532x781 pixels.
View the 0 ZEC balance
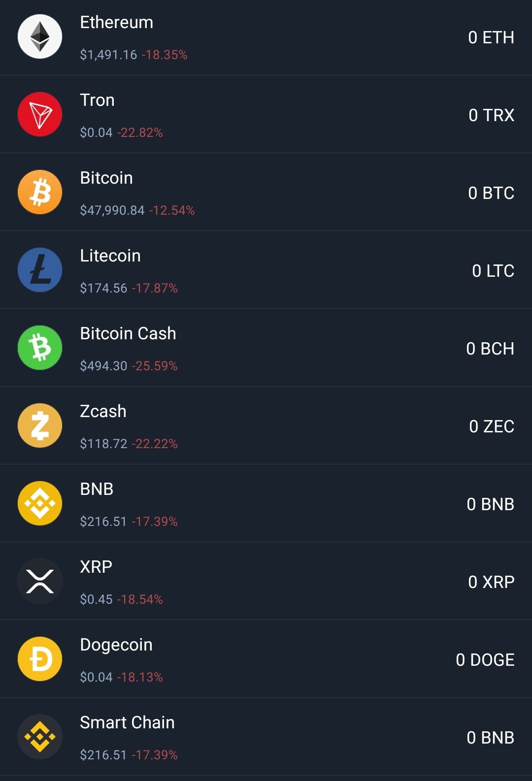pos(492,426)
